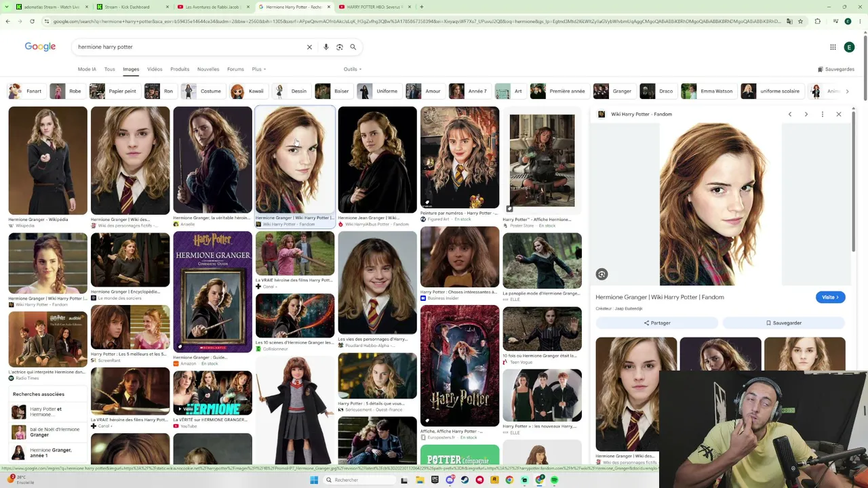Bookmark this page with the star icon
868x488 pixels.
(800, 22)
